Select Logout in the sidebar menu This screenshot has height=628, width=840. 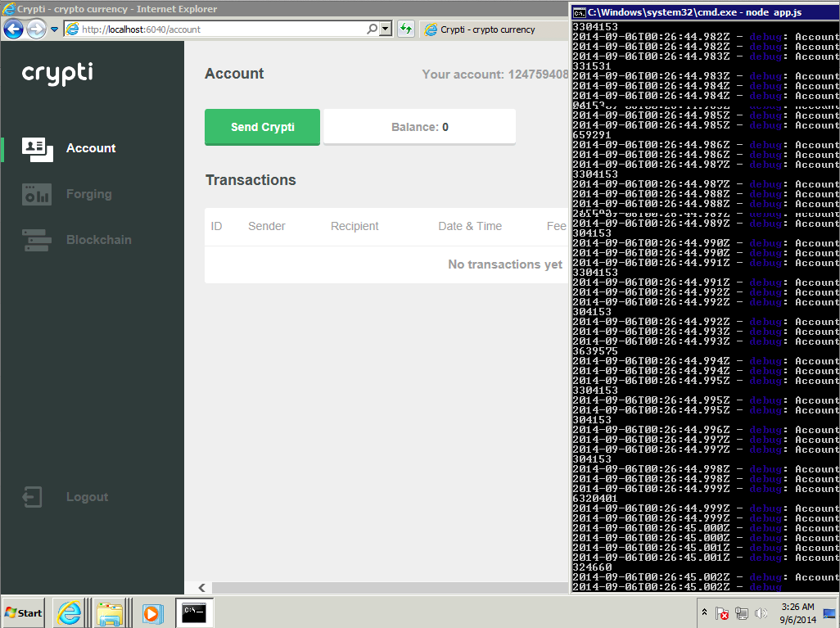(88, 497)
